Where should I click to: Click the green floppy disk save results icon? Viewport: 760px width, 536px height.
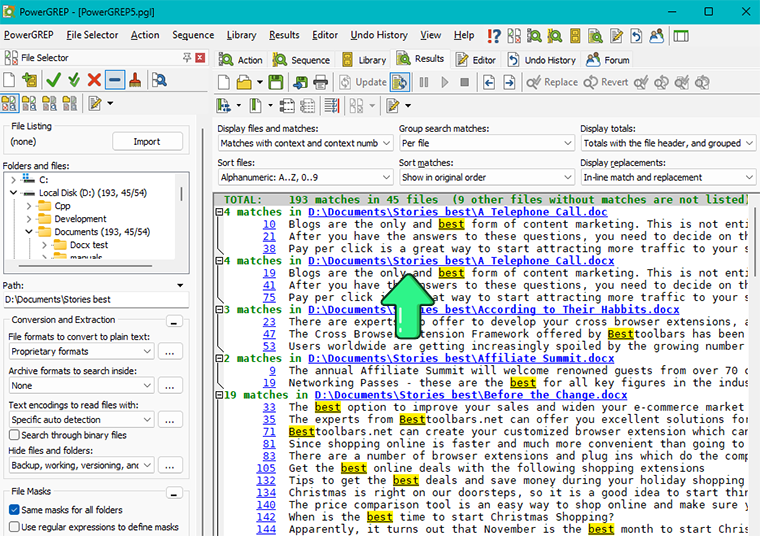point(276,82)
